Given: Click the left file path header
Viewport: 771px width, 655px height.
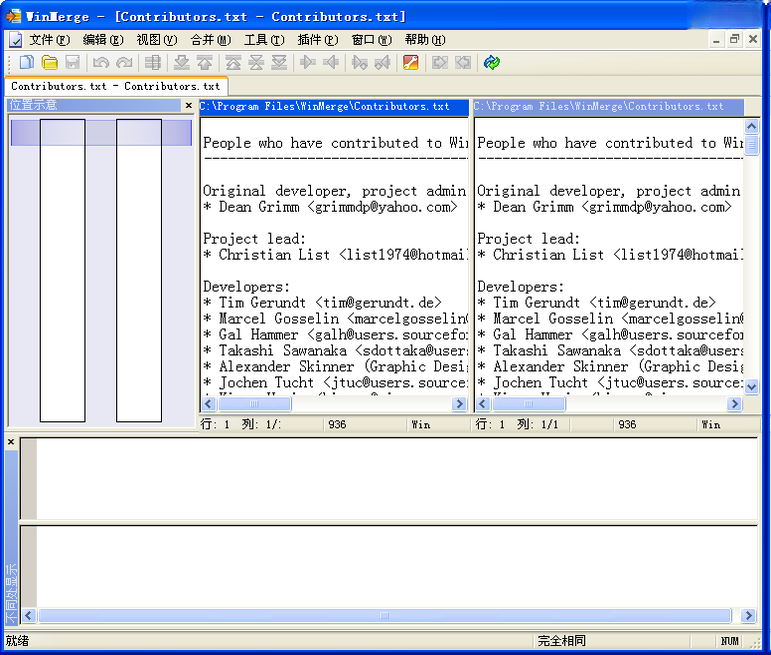Looking at the screenshot, I should (334, 107).
